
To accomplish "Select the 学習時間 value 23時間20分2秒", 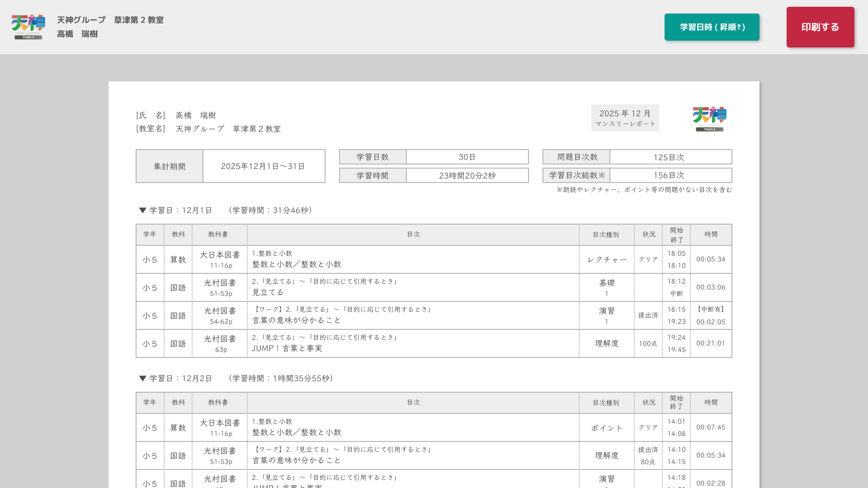I will 467,175.
